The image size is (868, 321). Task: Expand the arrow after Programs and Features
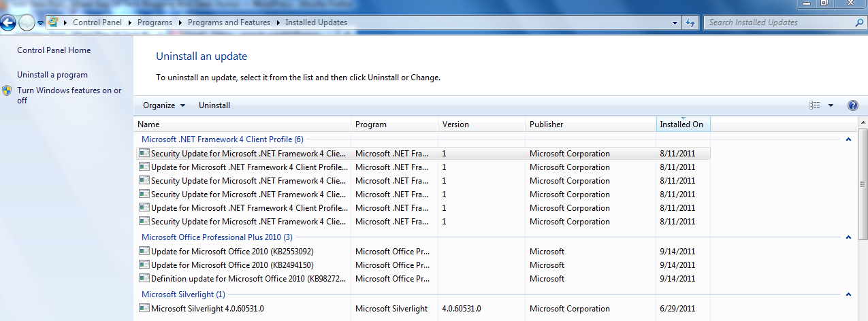coord(278,22)
